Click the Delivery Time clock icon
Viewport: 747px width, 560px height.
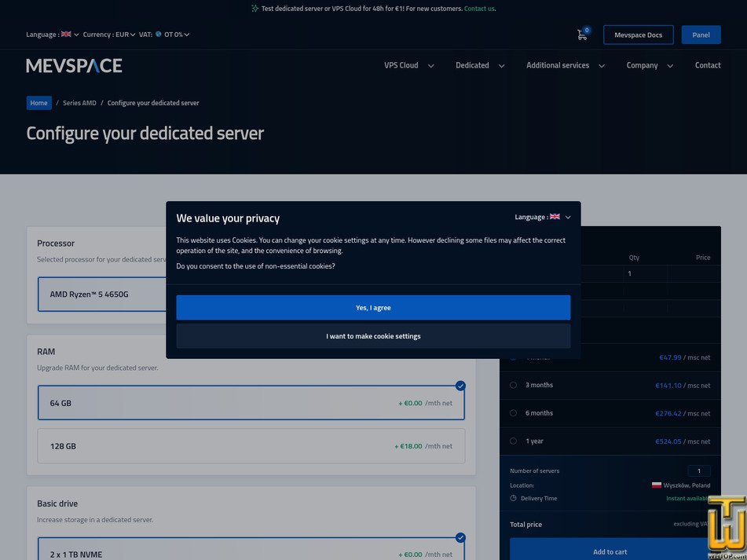point(513,498)
